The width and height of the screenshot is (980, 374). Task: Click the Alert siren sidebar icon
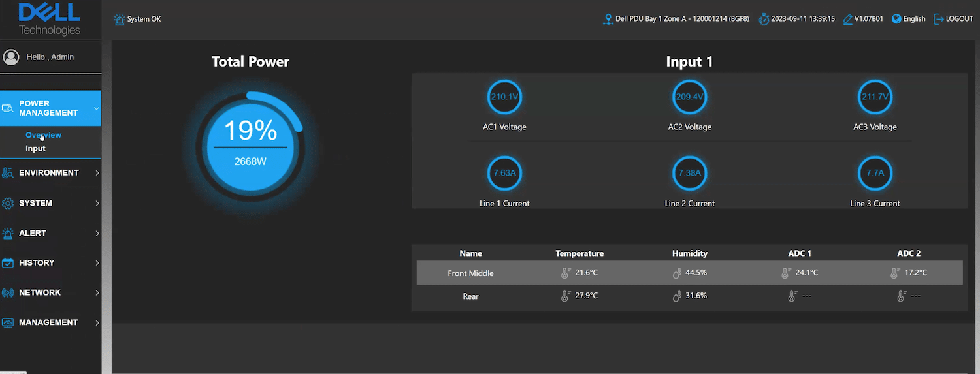8,233
